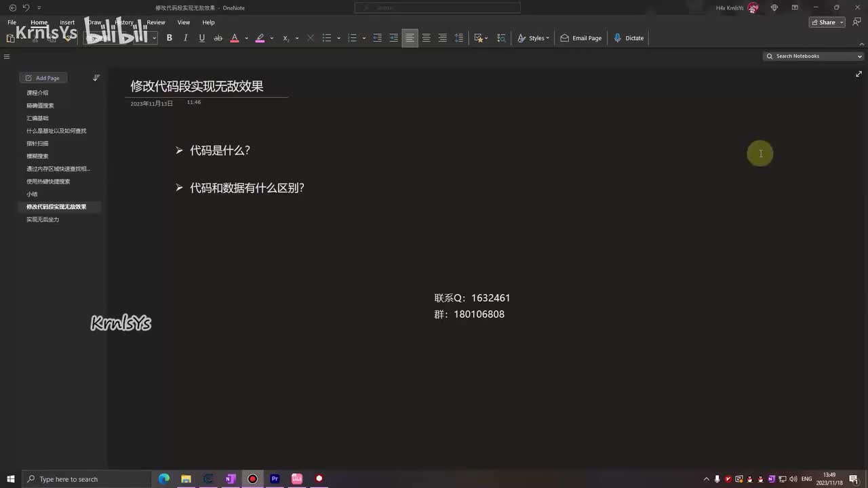
Task: Open the File menu
Action: [12, 22]
